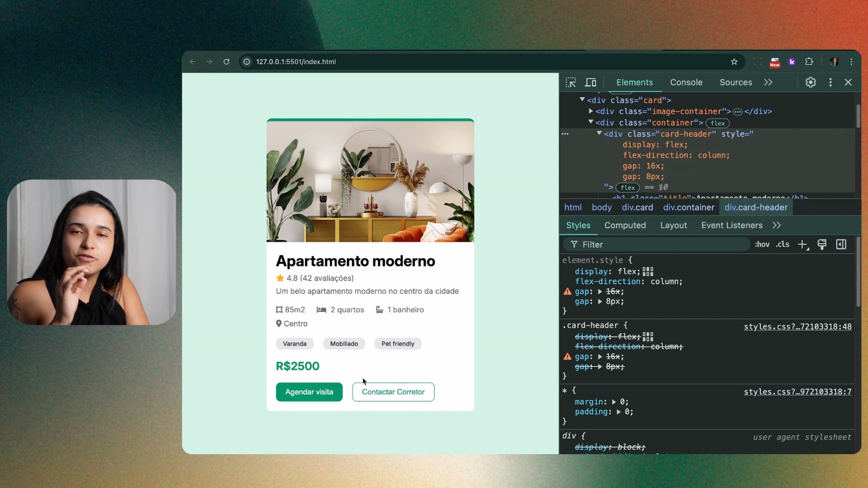Click the Agendar visita button
Viewport: 868px width, 488px height.
coord(309,392)
